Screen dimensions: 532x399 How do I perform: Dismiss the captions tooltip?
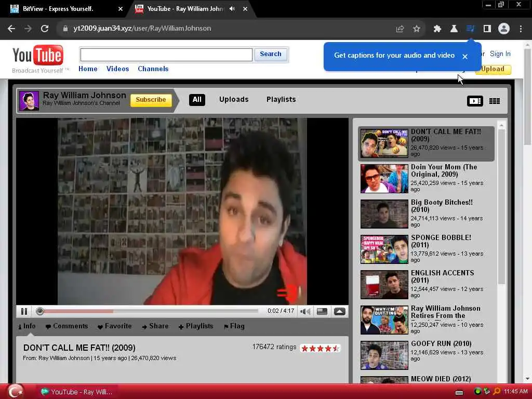[465, 56]
